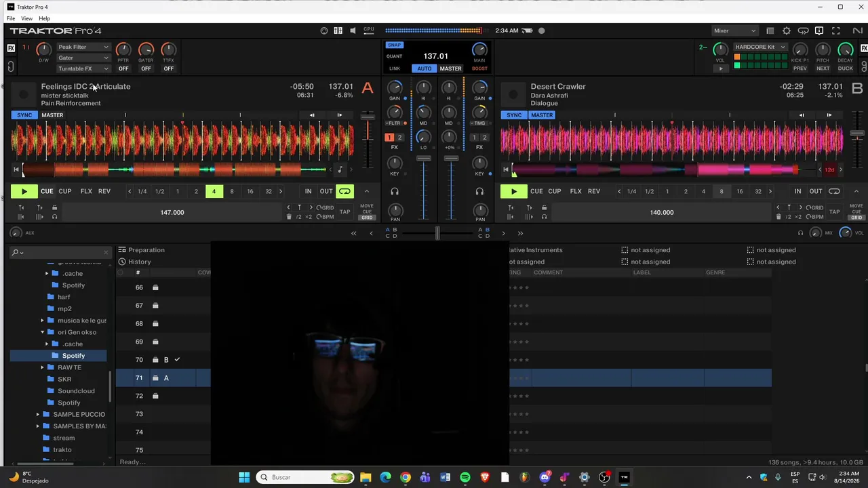Collapse the ori Gen okso folder

pos(42,332)
